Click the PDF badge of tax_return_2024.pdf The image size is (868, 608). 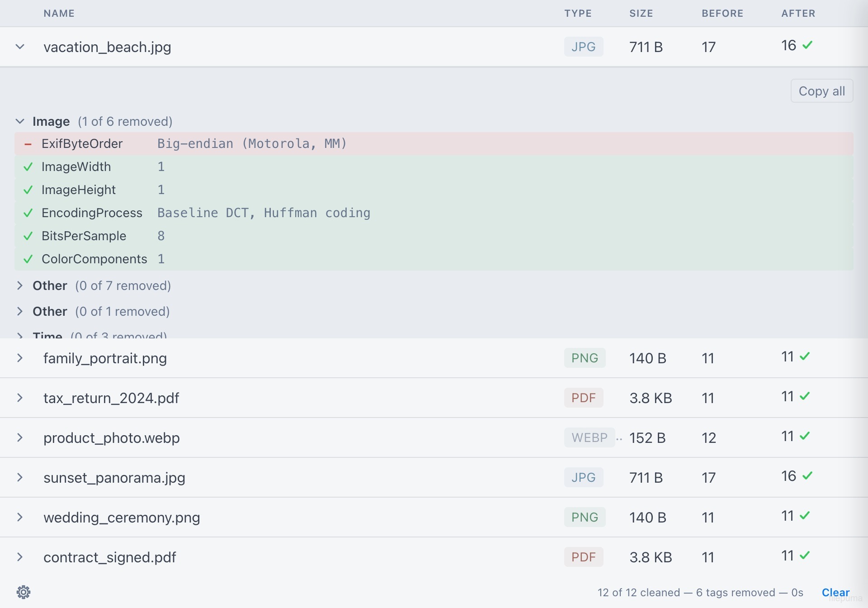583,398
